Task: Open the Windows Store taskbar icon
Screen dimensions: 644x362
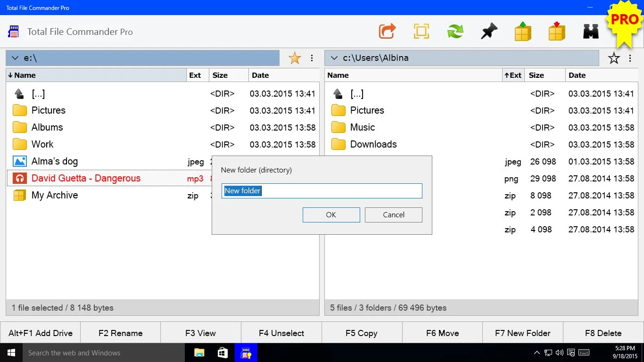Action: click(x=223, y=353)
